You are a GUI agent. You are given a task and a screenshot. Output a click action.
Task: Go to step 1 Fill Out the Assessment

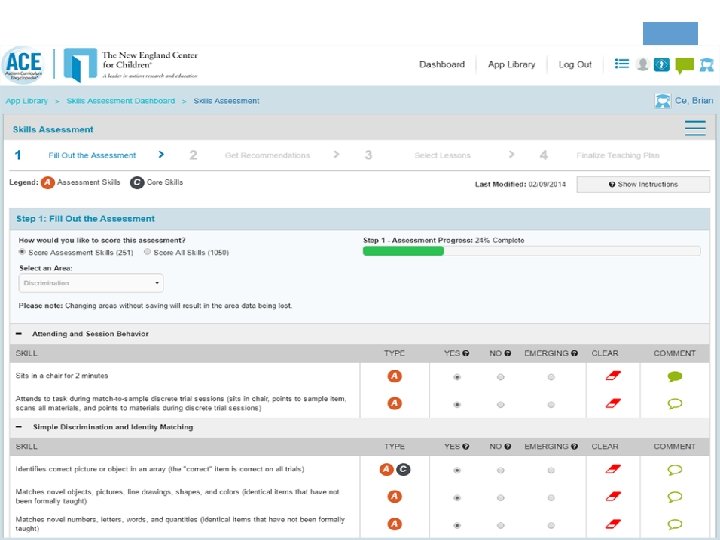[92, 155]
